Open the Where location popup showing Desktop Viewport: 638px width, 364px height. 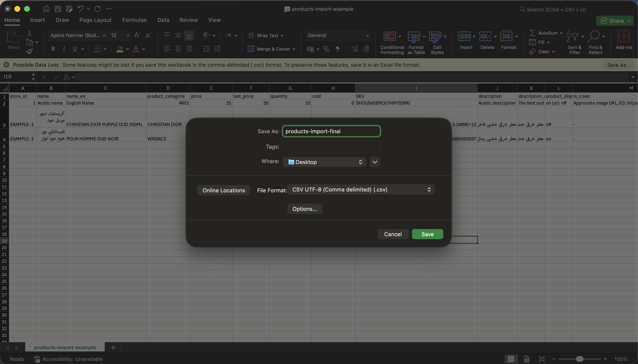(324, 162)
